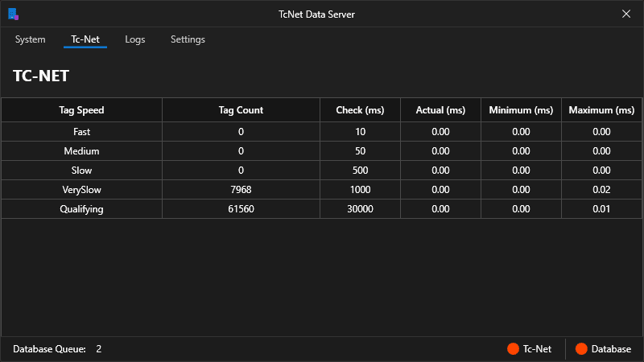Viewport: 644px width, 362px height.
Task: Click the TcNet Data Server app icon
Action: point(13,14)
